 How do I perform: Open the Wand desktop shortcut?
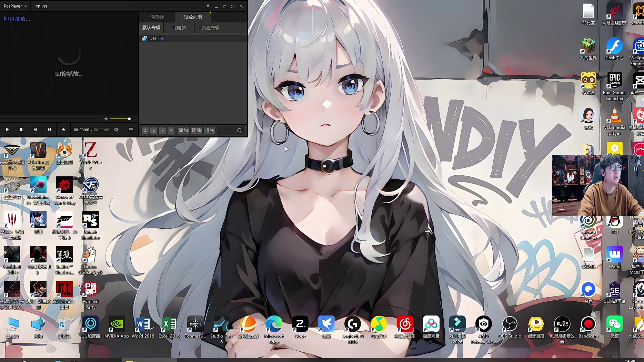(x=615, y=258)
